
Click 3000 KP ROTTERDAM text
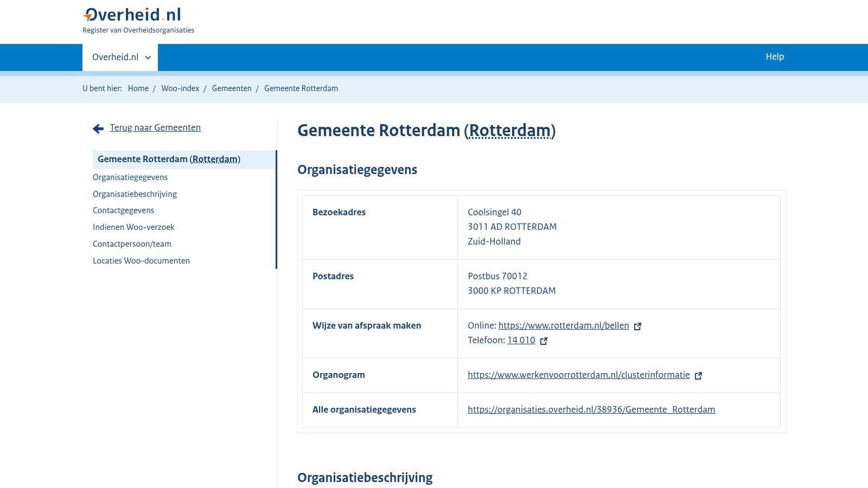(x=512, y=291)
